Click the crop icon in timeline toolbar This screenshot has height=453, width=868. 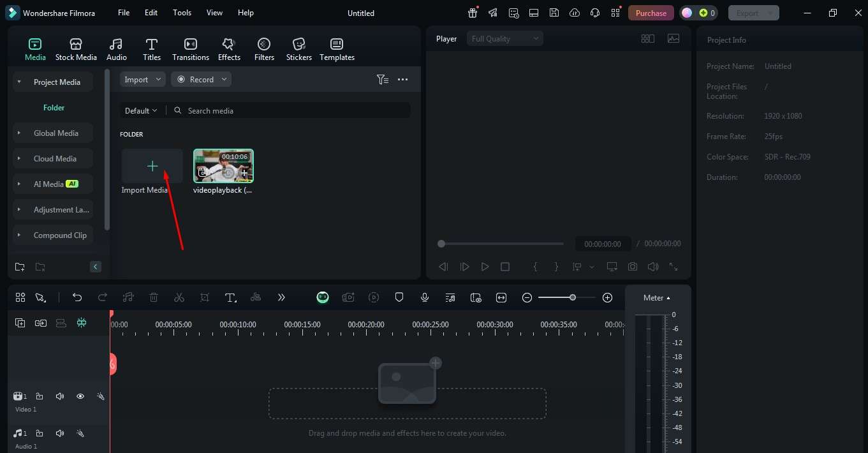(205, 297)
